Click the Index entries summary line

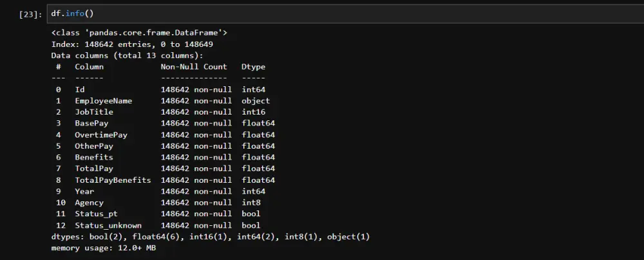tap(132, 44)
